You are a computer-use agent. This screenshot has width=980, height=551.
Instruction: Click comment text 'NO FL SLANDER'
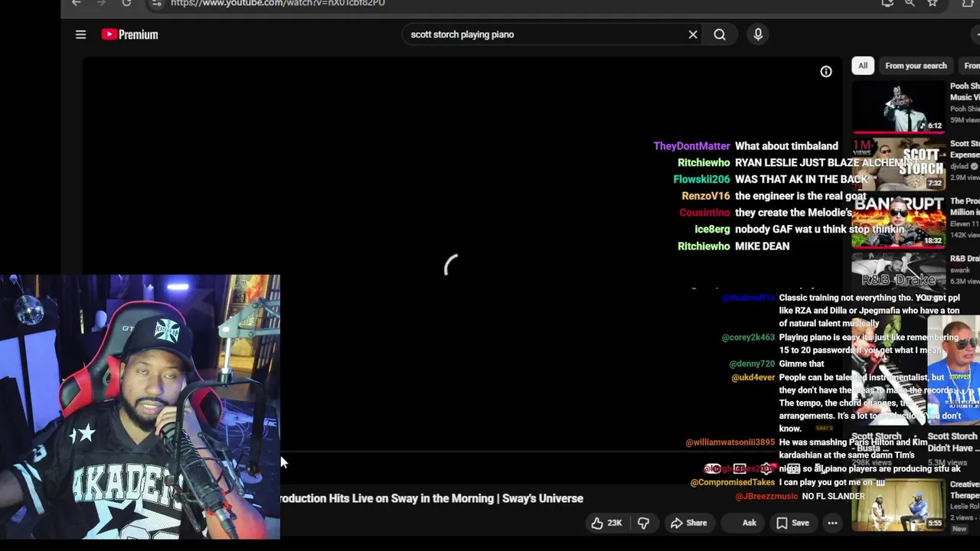833,497
